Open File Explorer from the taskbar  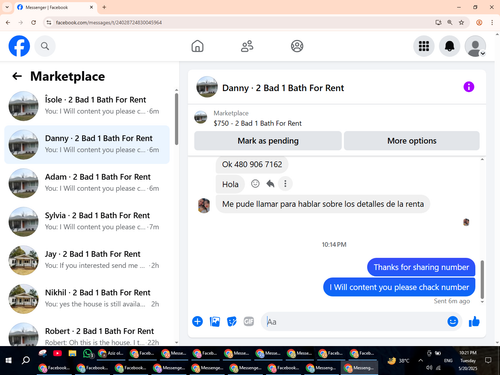pyautogui.click(x=72, y=353)
